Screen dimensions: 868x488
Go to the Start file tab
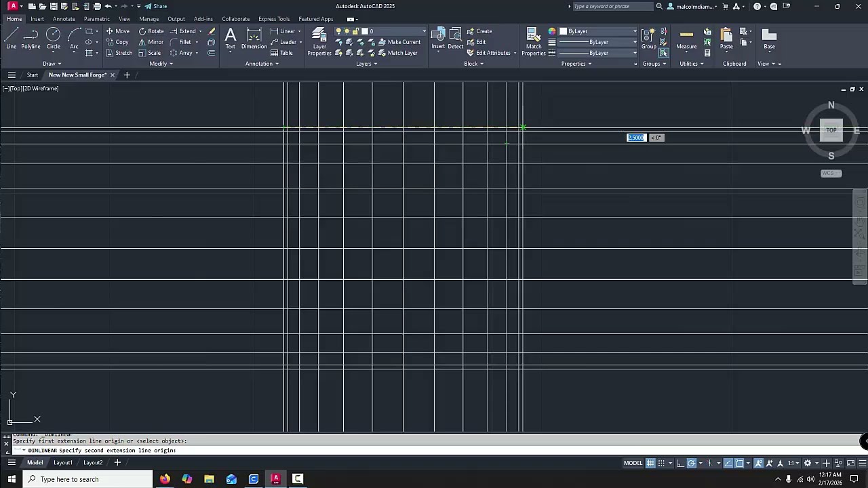click(33, 75)
